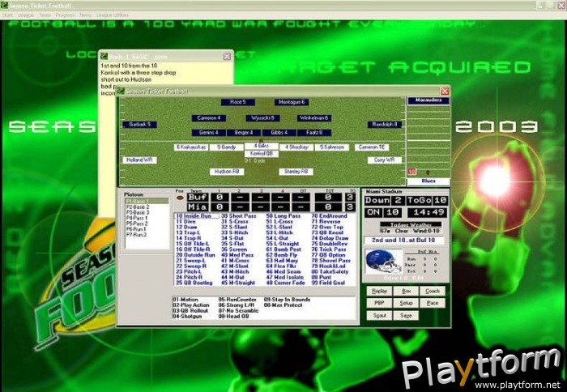Choose play 36 Screen
This screenshot has width=567, height=392.
[234, 249]
